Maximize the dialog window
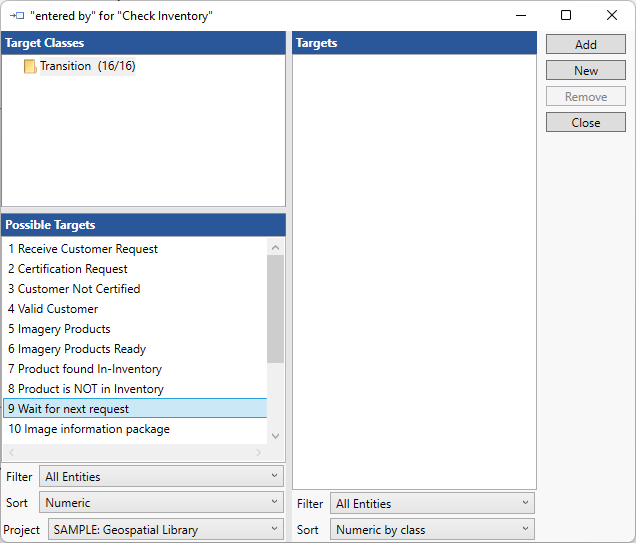The height and width of the screenshot is (543, 636). pos(566,16)
